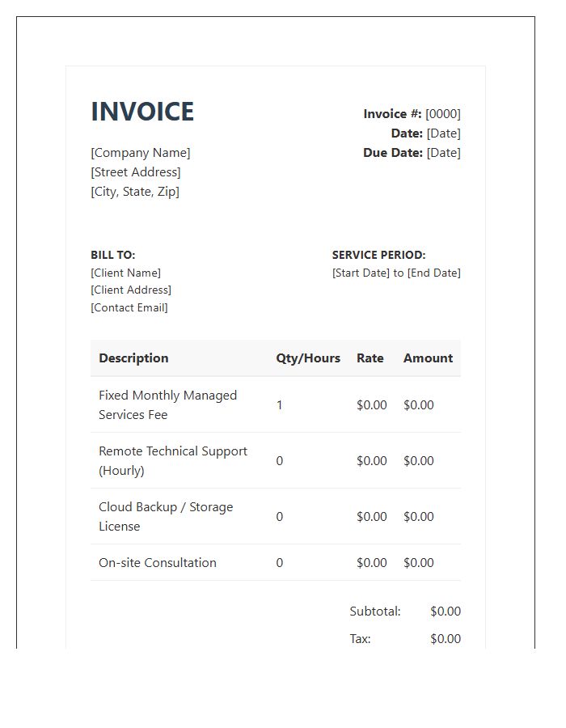The height and width of the screenshot is (728, 566).
Task: Click the Amount column header
Action: (x=428, y=358)
